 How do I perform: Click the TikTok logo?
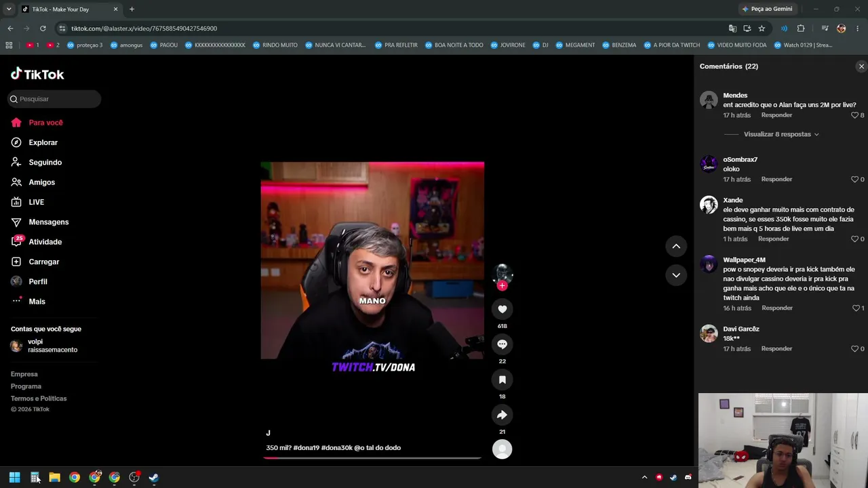click(x=37, y=74)
